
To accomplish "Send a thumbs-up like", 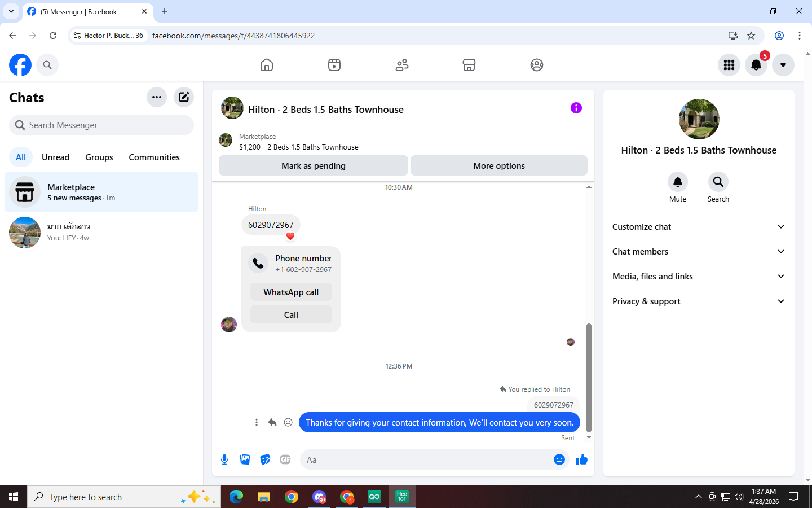I will [x=582, y=459].
